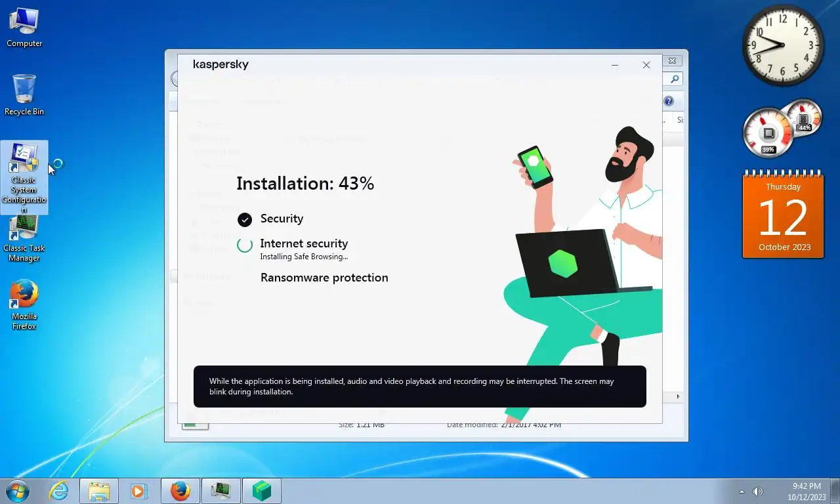840x504 pixels.
Task: Switch to Task Manager taskbar button
Action: pyautogui.click(x=220, y=491)
